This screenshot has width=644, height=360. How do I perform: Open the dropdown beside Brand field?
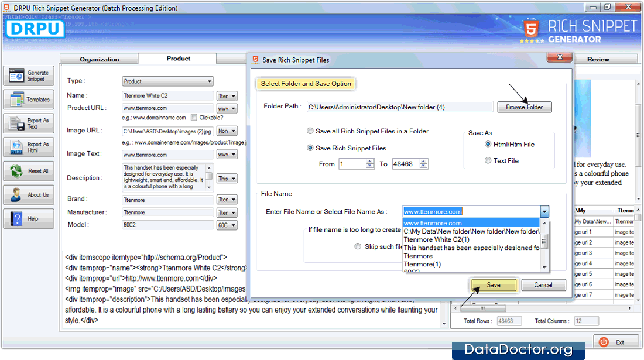pyautogui.click(x=227, y=200)
